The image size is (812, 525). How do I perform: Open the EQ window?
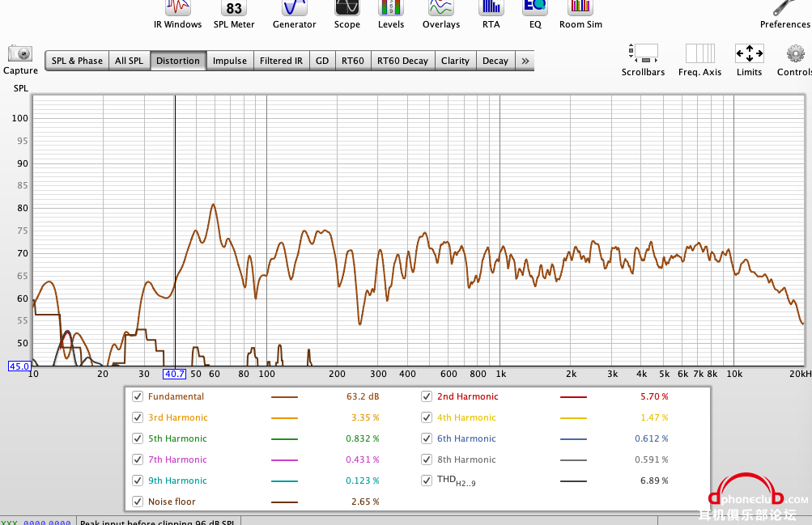535,15
